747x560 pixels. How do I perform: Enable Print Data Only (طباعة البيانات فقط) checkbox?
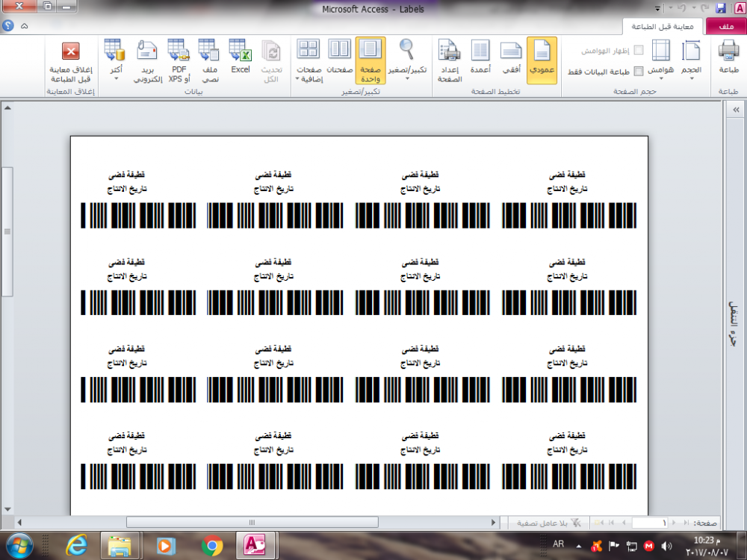(x=639, y=72)
